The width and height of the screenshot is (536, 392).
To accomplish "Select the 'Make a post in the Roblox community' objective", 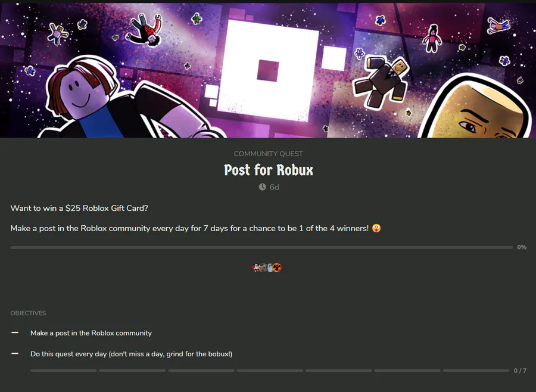I will click(91, 333).
